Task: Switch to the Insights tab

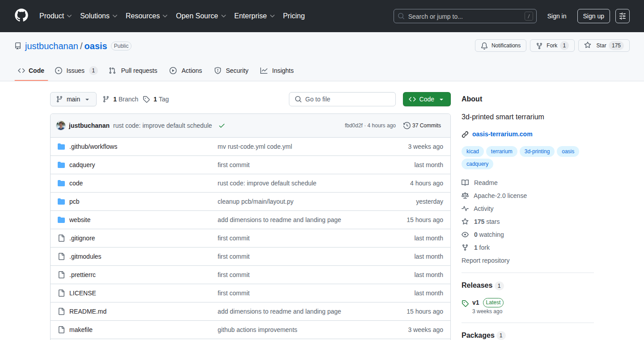Action: (x=277, y=71)
